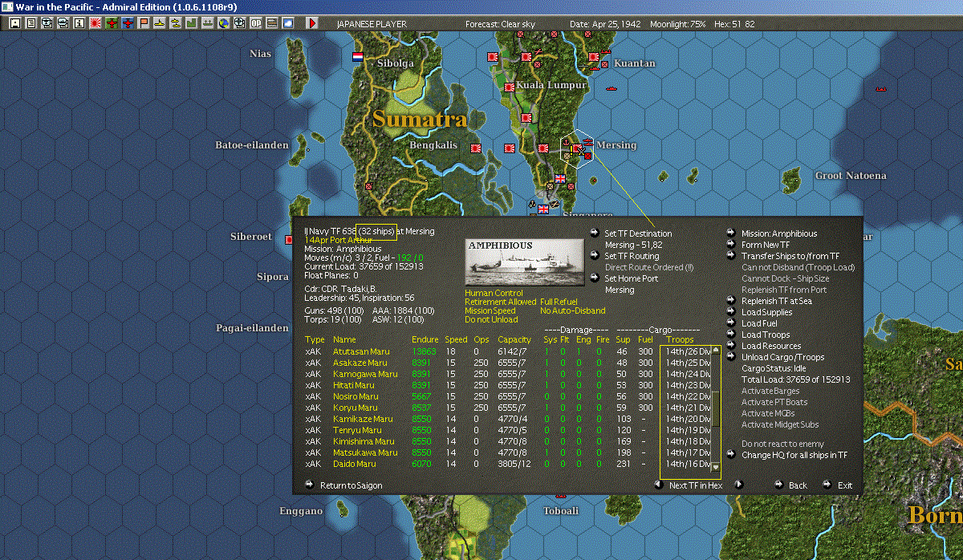The height and width of the screenshot is (560, 963).
Task: Click the arrow beside Set TF Destination
Action: click(594, 233)
